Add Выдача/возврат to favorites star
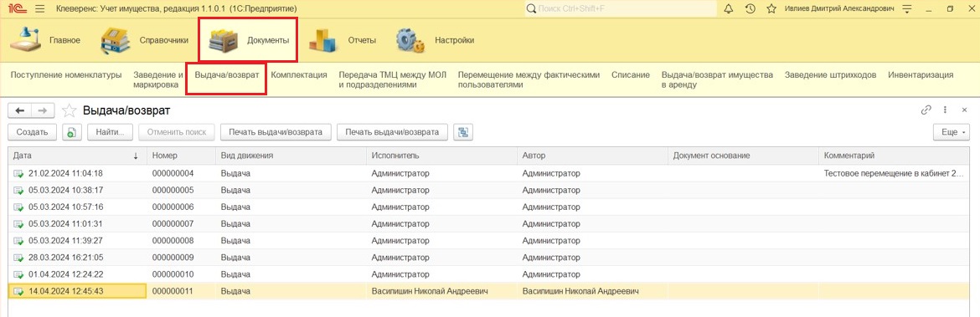The width and height of the screenshot is (980, 317). (70, 110)
